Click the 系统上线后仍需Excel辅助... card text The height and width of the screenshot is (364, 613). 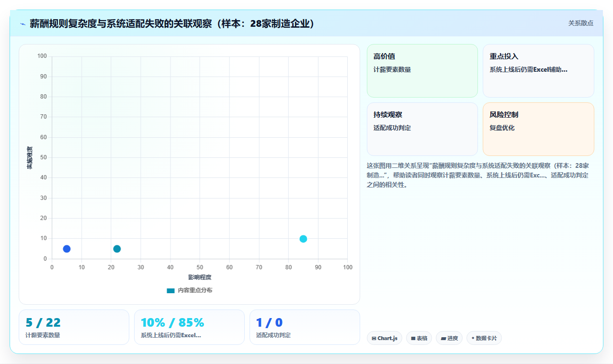pyautogui.click(x=528, y=69)
